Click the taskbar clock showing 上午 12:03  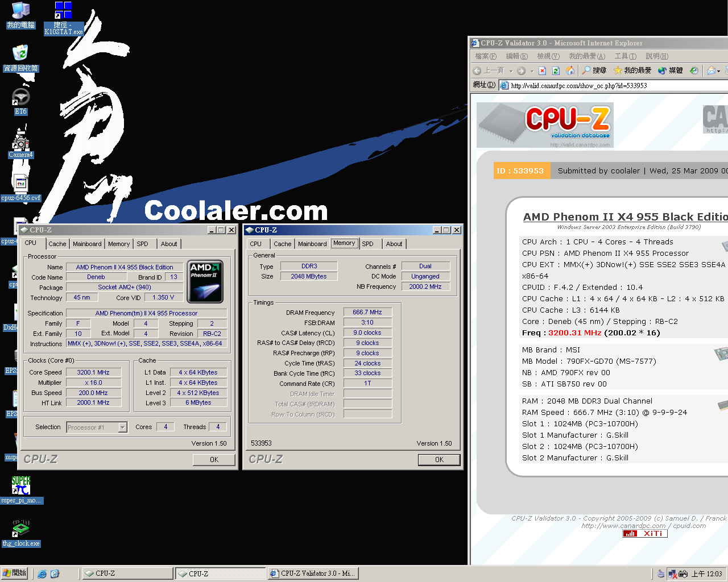point(706,574)
